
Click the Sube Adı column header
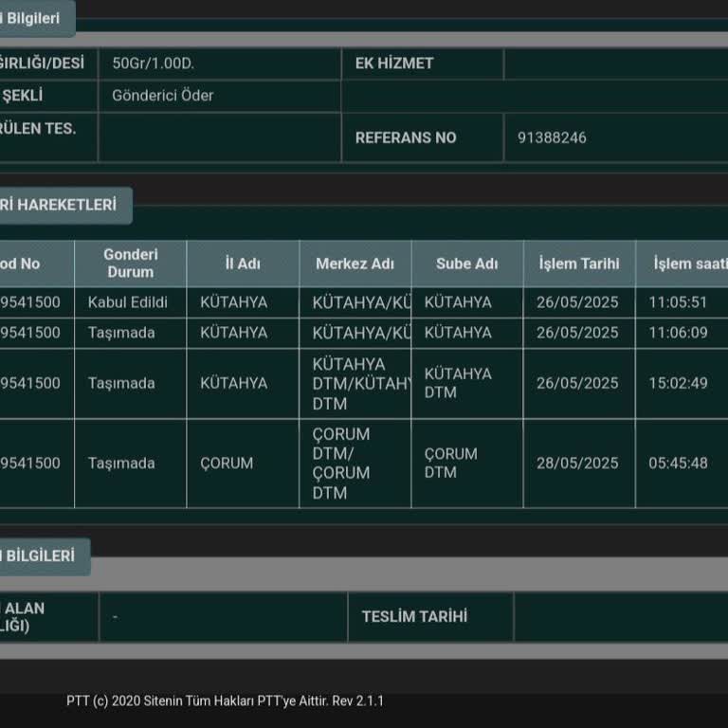tap(466, 264)
